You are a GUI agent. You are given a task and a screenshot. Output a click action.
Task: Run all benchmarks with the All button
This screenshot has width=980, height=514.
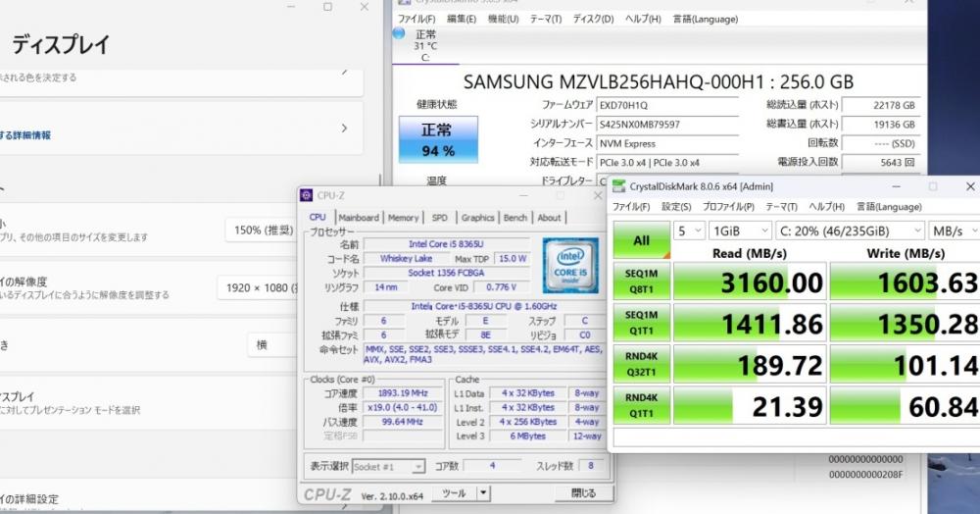[x=641, y=240]
